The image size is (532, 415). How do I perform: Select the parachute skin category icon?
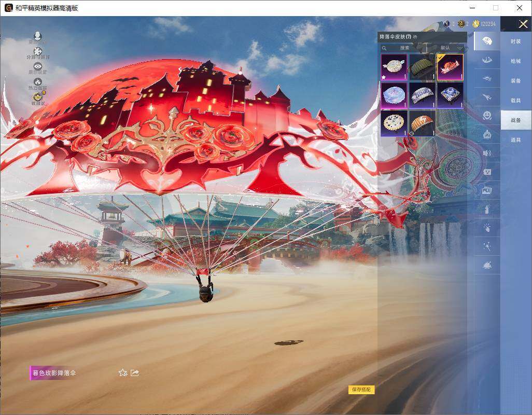(487, 41)
